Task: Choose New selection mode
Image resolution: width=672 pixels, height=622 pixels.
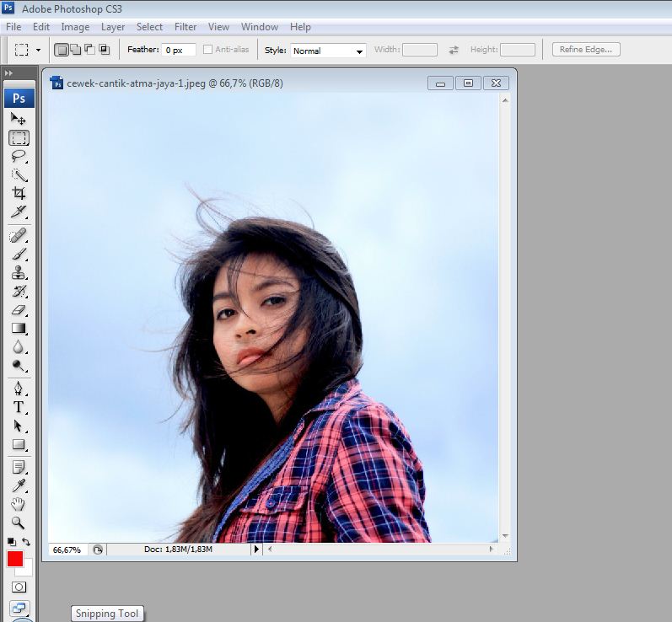Action: pyautogui.click(x=62, y=50)
